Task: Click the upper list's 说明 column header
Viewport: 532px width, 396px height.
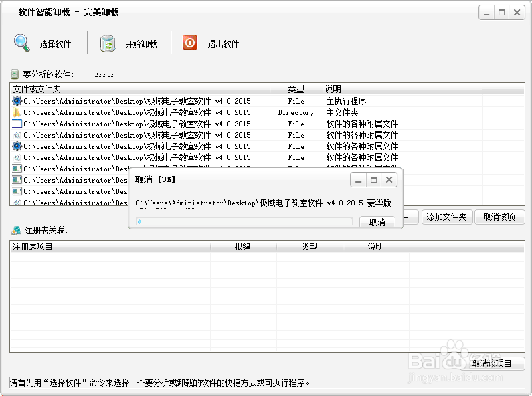Action: (x=402, y=89)
